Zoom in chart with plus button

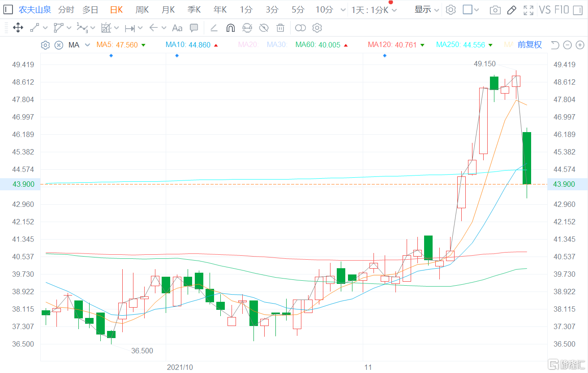click(x=580, y=45)
